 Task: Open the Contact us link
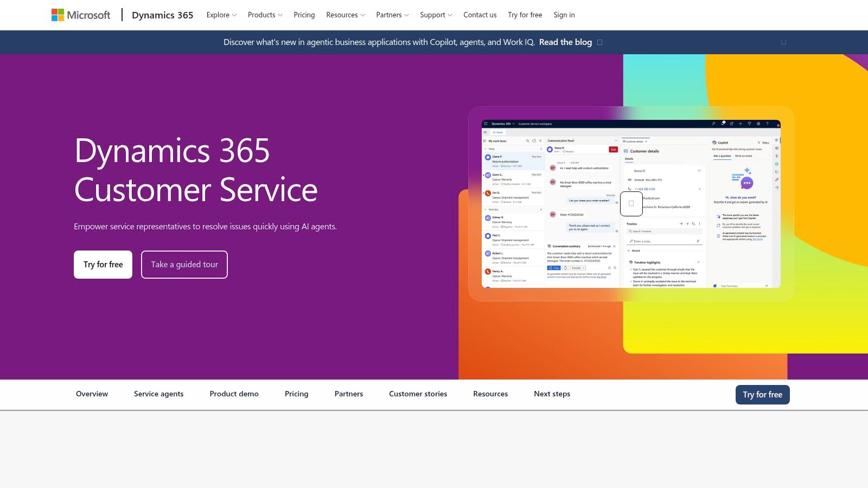(x=480, y=15)
